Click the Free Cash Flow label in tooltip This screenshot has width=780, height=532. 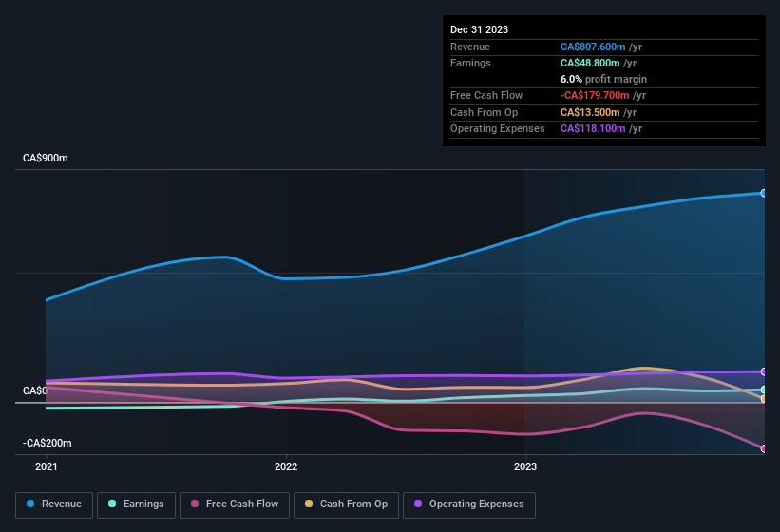[486, 95]
